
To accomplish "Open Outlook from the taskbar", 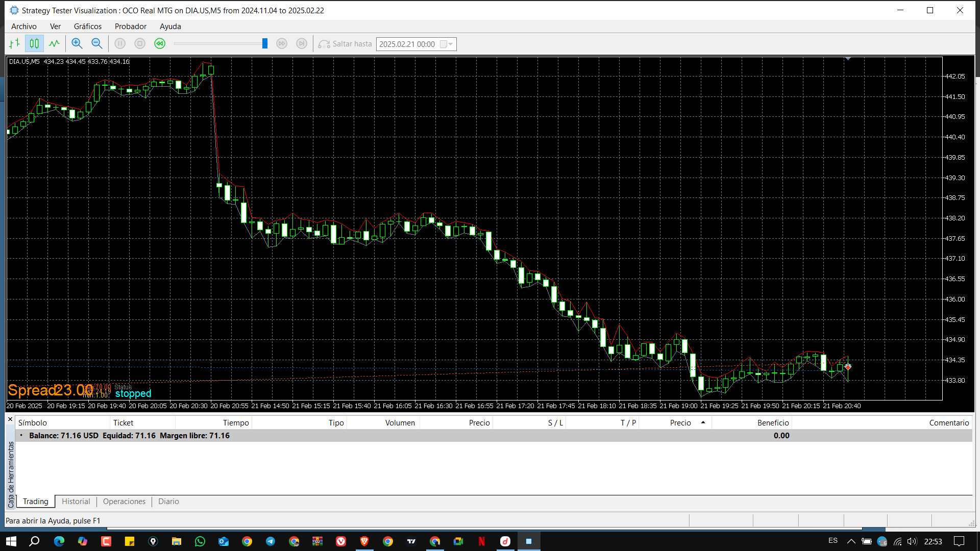I will [x=224, y=541].
